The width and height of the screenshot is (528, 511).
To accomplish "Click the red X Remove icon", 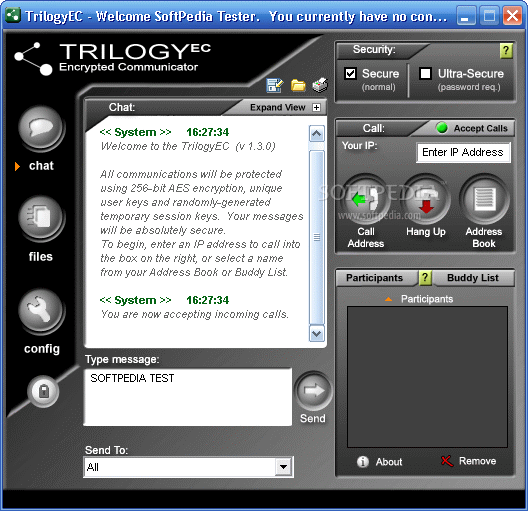I will pos(447,461).
